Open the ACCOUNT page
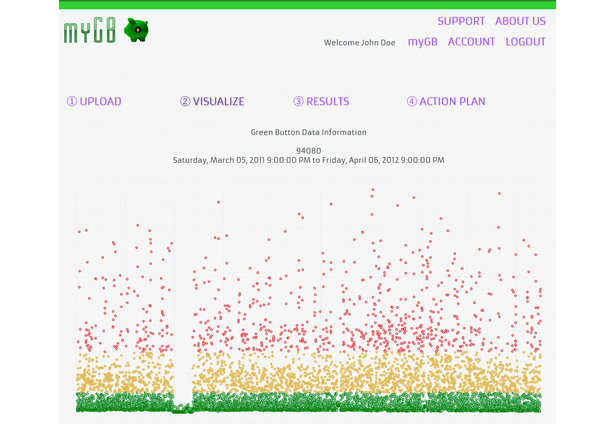Screen dimensions: 615x424 [x=471, y=42]
